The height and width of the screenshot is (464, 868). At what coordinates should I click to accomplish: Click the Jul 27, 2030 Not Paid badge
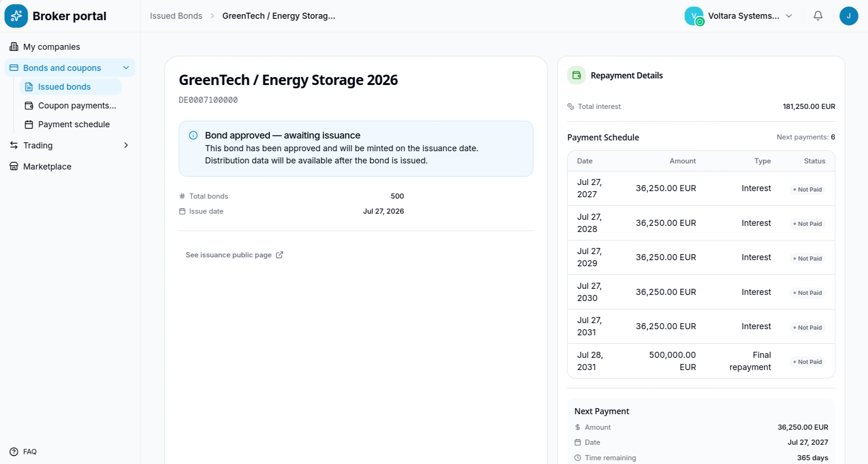[807, 293]
